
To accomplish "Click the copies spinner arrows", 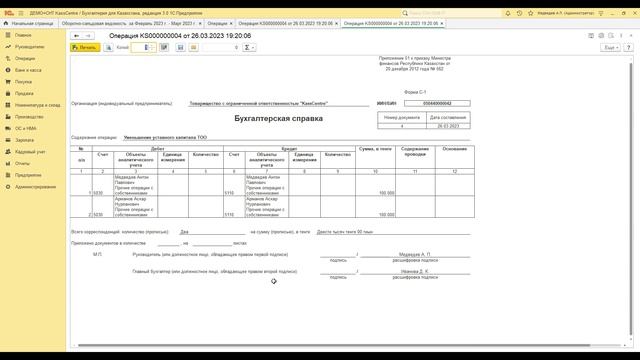I will [x=152, y=47].
